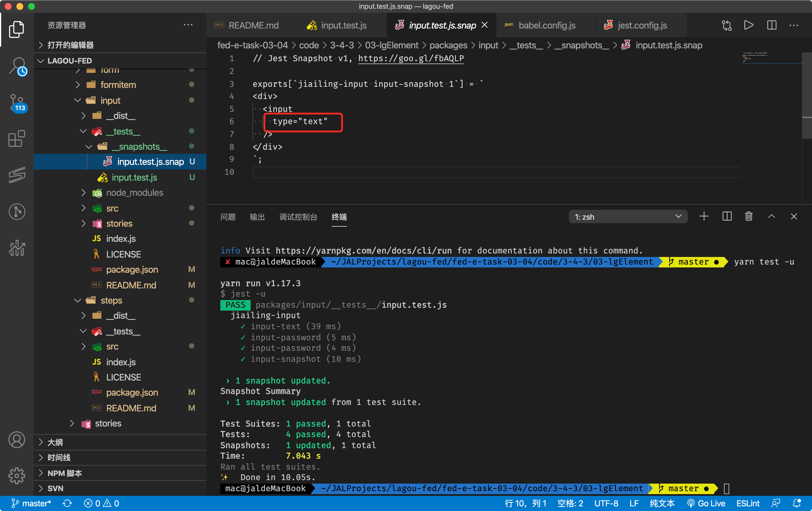
Task: Open the Search view in activity bar
Action: coord(17,66)
